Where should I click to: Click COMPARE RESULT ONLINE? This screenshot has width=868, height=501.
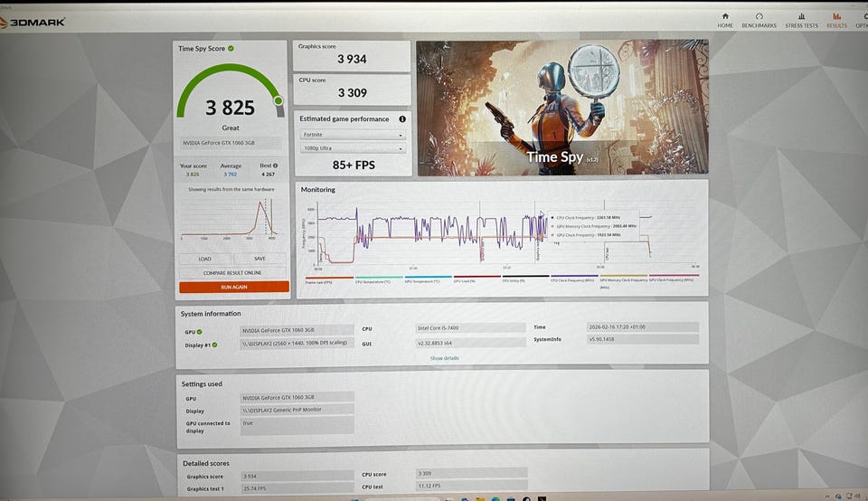[x=232, y=273]
